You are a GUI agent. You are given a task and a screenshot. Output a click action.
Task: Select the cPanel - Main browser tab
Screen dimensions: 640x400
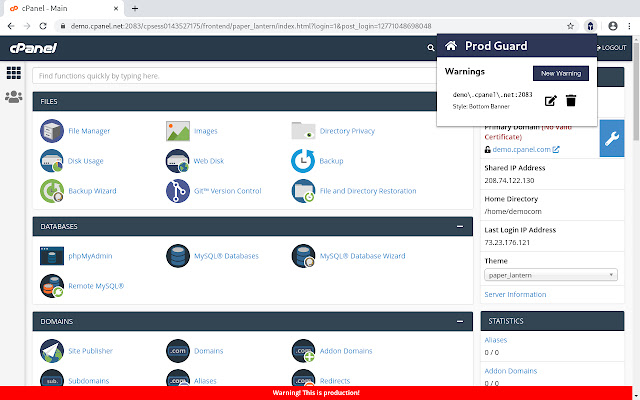(64, 8)
